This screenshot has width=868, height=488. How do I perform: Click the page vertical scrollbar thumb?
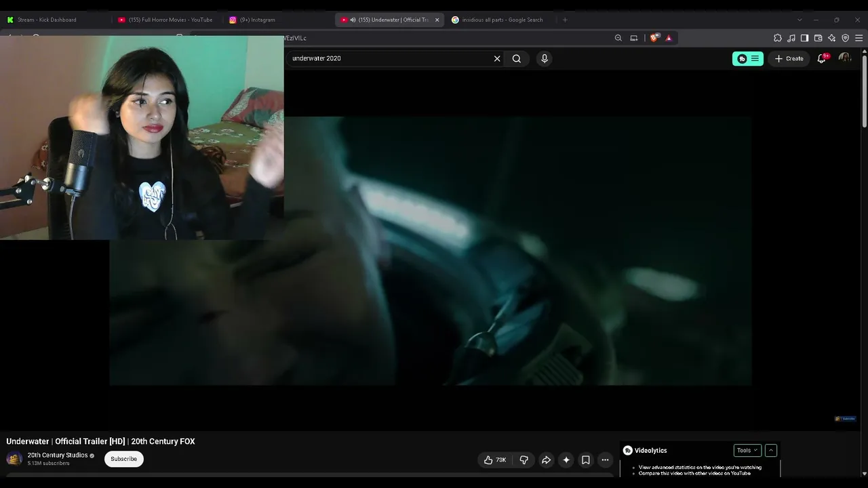coord(864,90)
